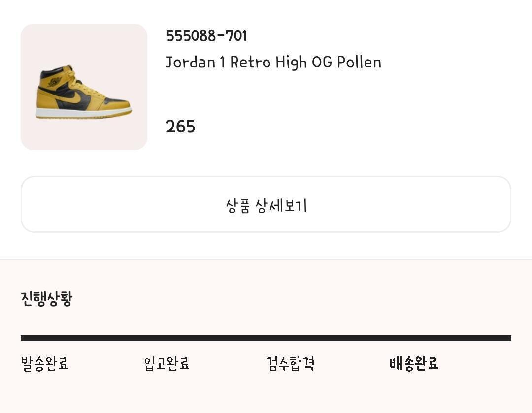Click the divider line below the 상품 상세보기 button
The width and height of the screenshot is (532, 413).
point(266,259)
